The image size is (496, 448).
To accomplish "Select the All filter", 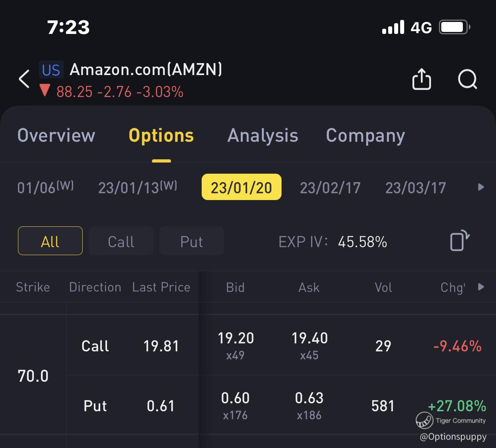I will point(50,241).
